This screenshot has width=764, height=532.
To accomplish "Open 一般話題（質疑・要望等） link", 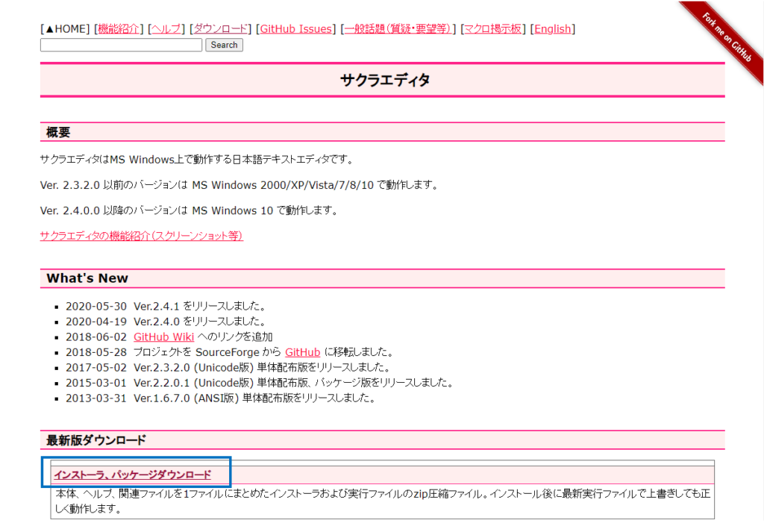I will [x=398, y=29].
